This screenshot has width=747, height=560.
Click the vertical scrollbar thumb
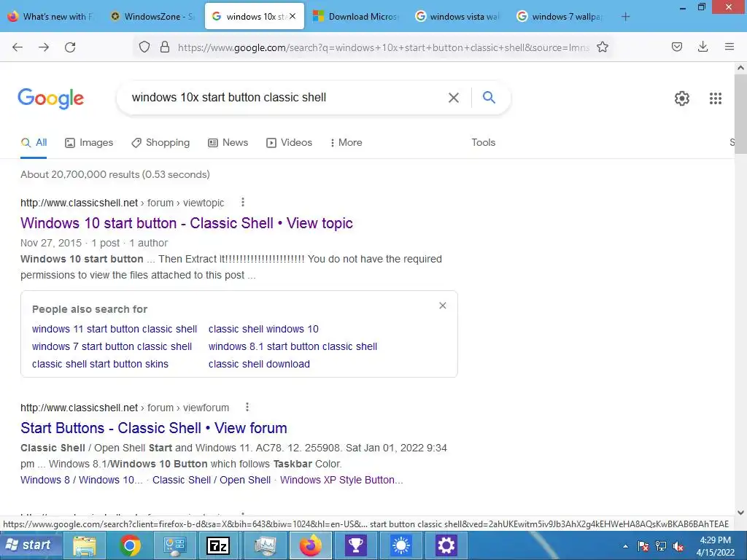740,113
